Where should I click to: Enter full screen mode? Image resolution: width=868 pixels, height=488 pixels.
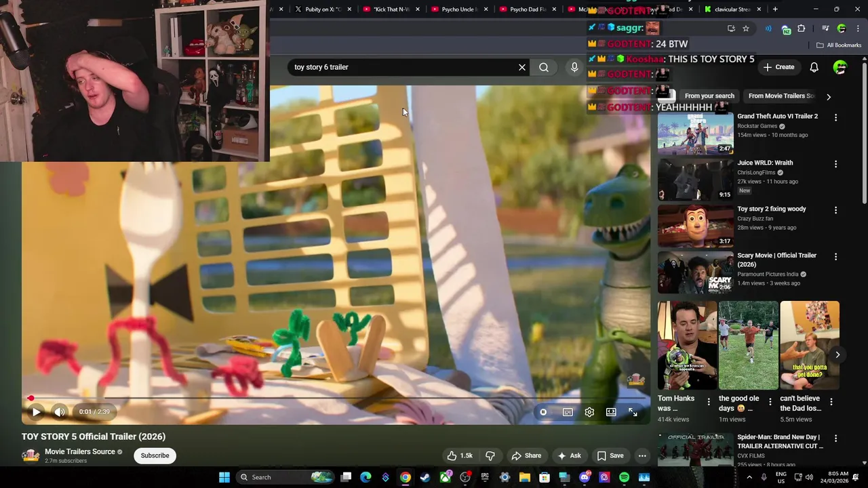point(633,412)
